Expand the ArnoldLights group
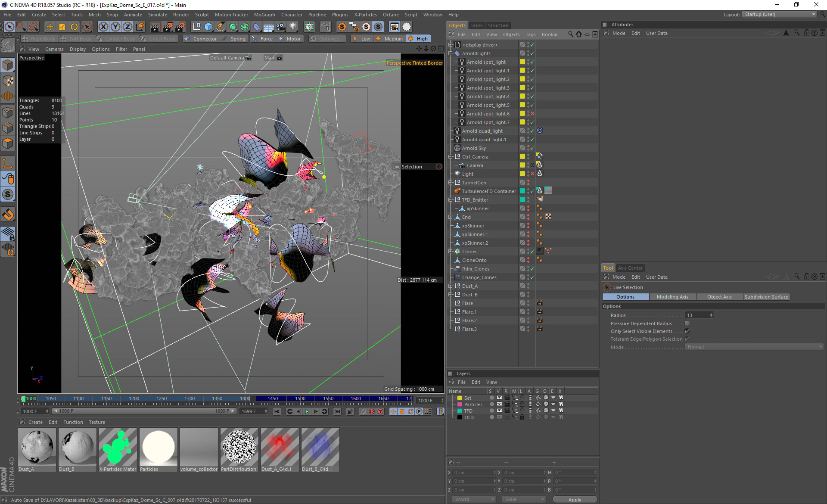Screen dimensions: 827x504 click(451, 53)
